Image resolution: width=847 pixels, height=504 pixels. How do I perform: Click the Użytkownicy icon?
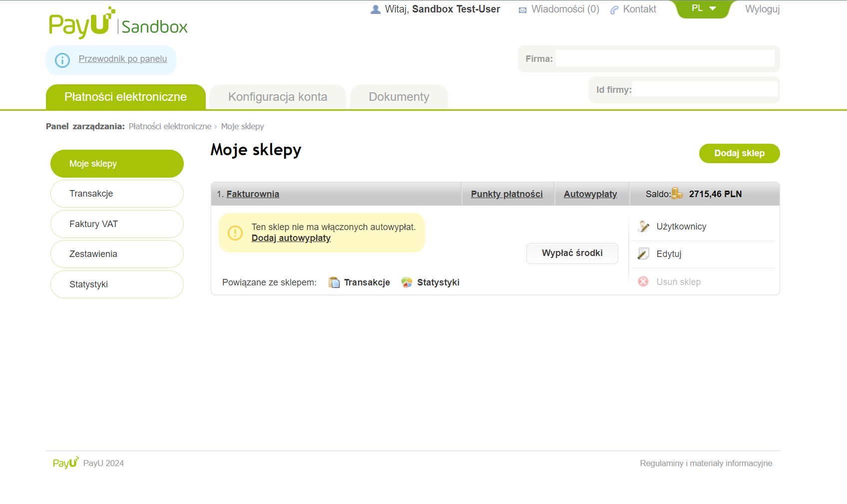(643, 227)
